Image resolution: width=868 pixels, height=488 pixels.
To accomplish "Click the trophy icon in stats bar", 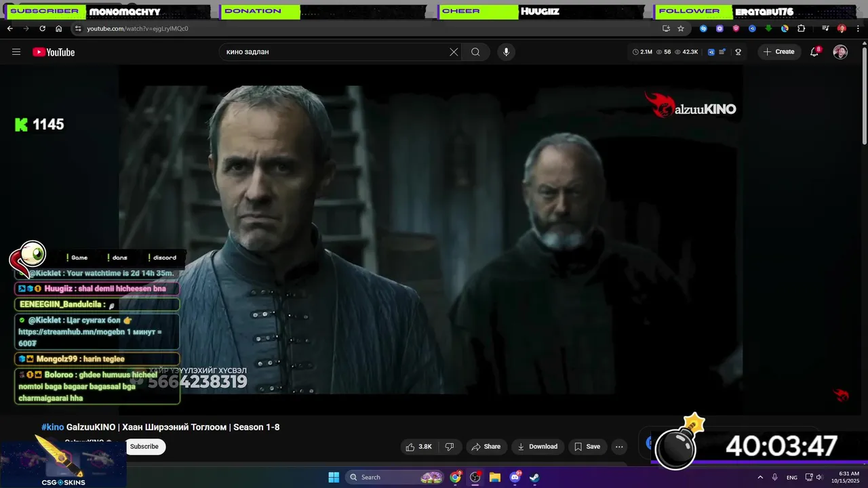I will 738,52.
